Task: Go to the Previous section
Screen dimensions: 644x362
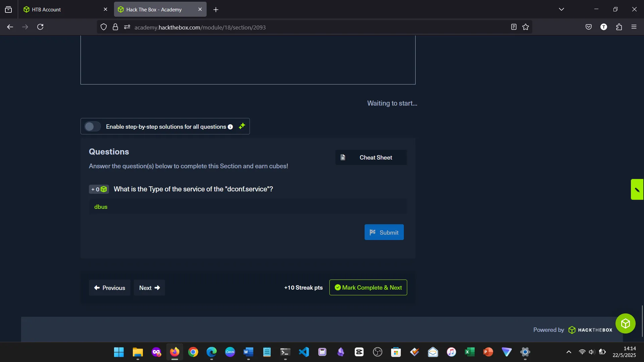Action: [x=109, y=288]
